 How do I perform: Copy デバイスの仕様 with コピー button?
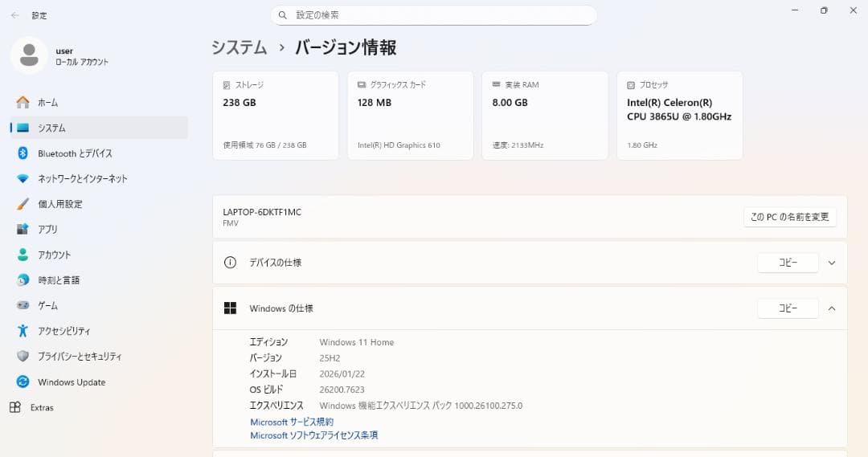pos(788,263)
